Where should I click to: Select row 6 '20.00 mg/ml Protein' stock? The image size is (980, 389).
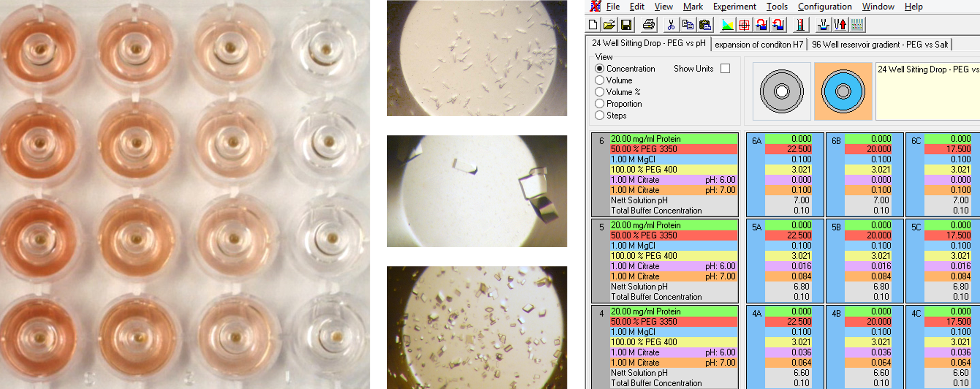click(674, 139)
